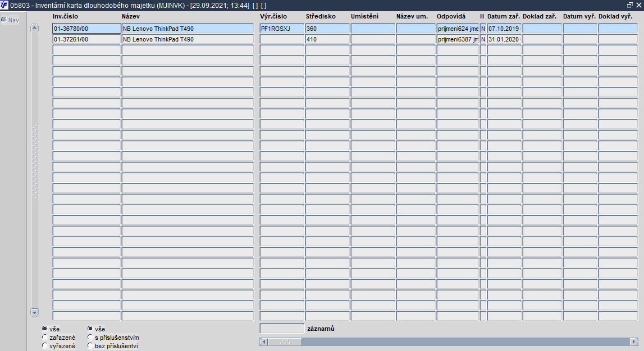The height and width of the screenshot is (351, 644).
Task: Click 'Datum vyř.' column header
Action: click(579, 16)
